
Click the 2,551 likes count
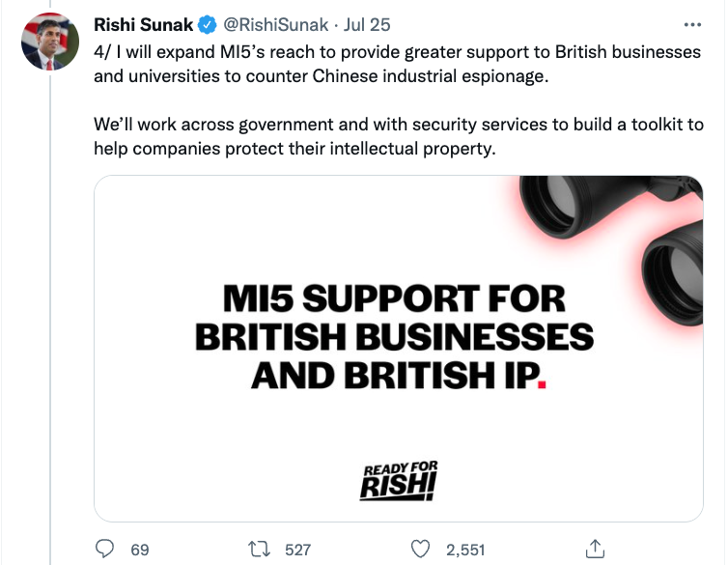[x=464, y=550]
